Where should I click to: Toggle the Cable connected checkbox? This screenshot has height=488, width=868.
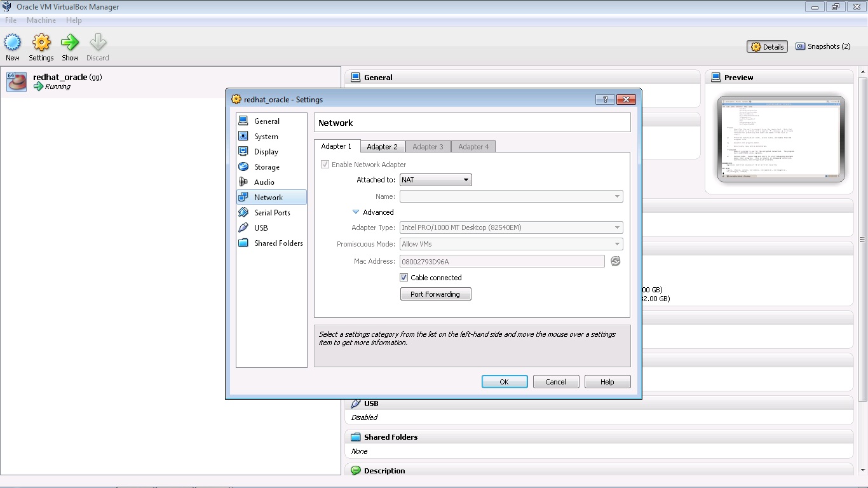click(x=403, y=278)
